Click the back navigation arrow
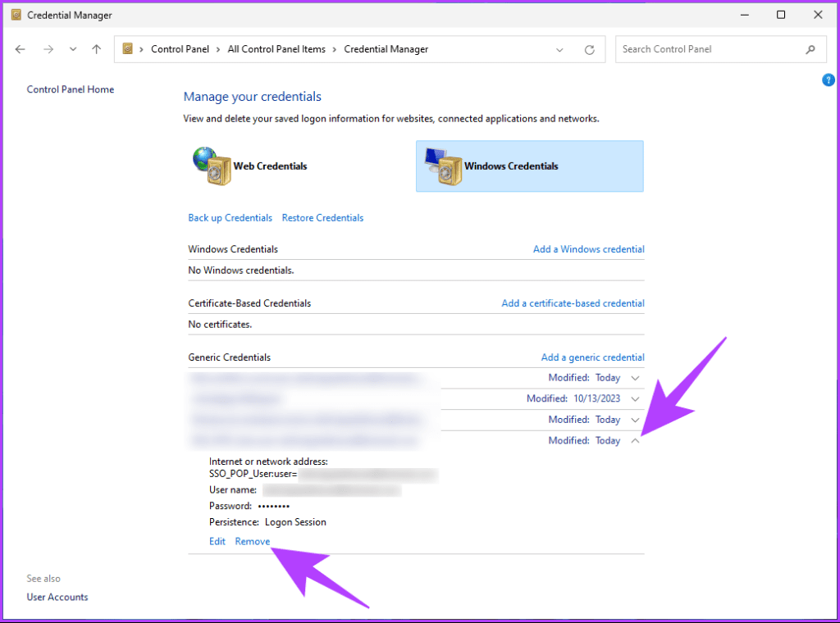 coord(20,49)
